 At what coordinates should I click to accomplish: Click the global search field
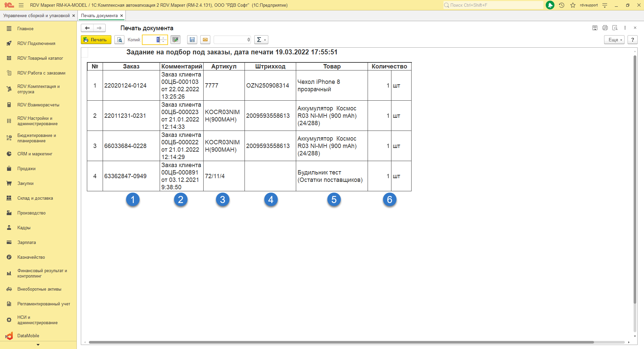click(493, 5)
